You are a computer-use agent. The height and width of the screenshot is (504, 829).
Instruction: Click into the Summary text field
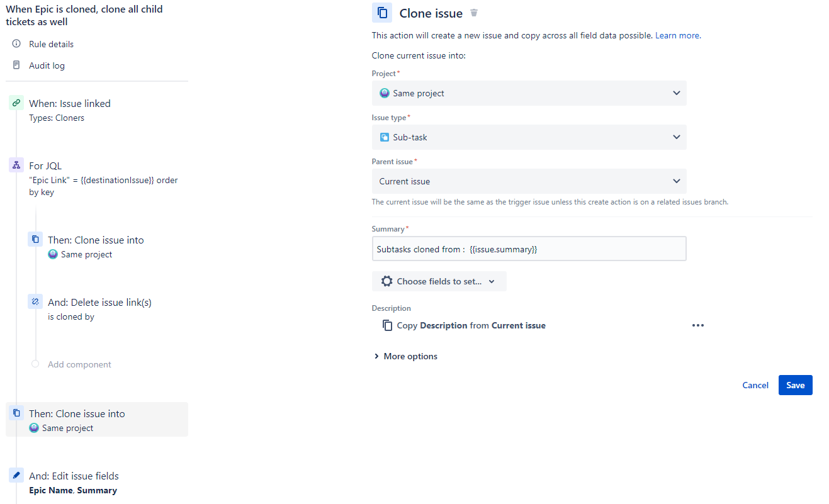tap(529, 249)
